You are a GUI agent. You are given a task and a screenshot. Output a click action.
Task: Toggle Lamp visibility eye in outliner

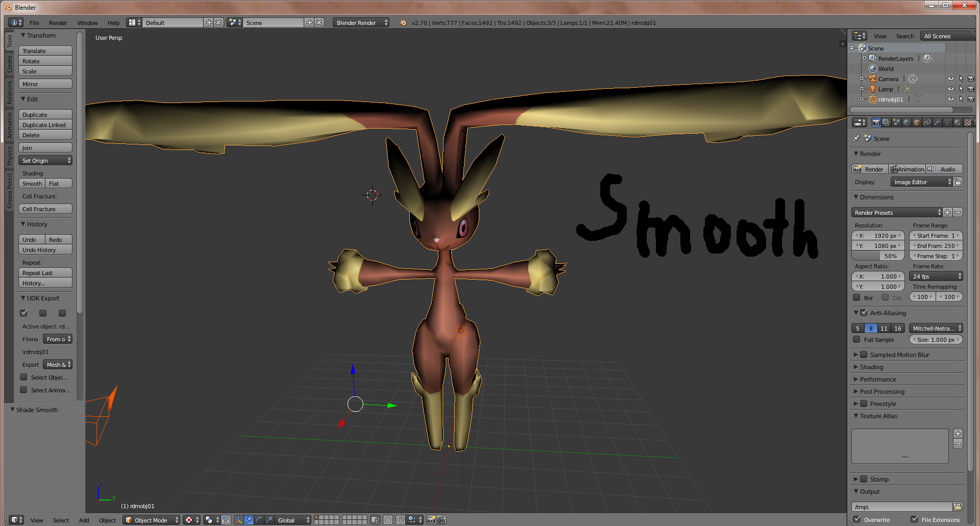tap(950, 89)
